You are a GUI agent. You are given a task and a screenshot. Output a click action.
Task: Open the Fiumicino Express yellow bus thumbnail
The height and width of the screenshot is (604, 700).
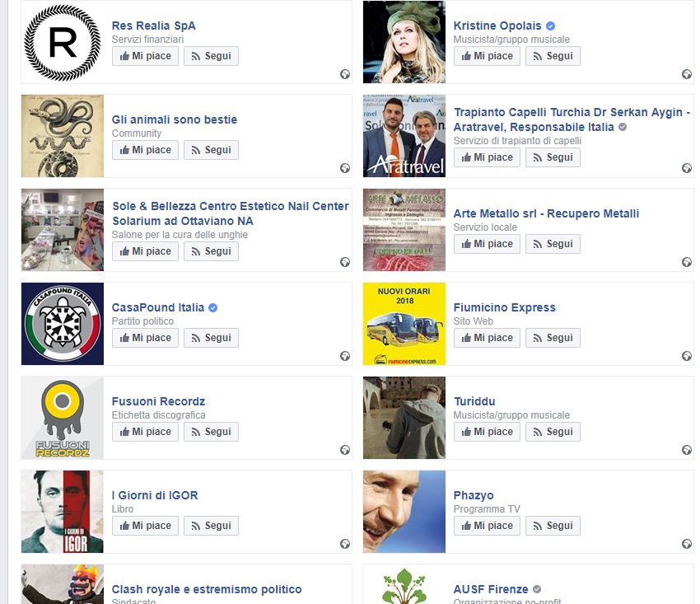click(x=404, y=324)
